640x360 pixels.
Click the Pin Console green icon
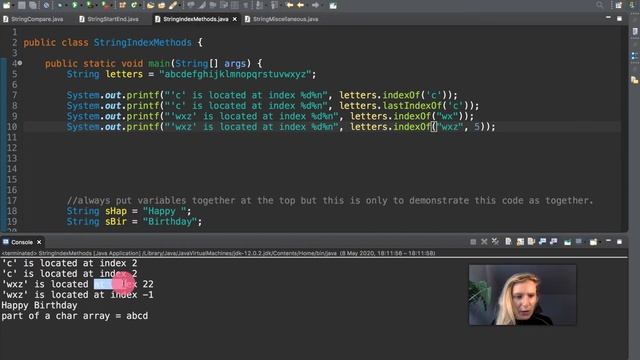coord(567,242)
